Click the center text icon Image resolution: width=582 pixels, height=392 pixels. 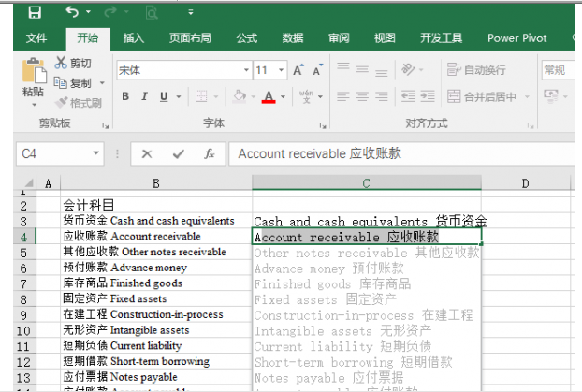pos(362,96)
